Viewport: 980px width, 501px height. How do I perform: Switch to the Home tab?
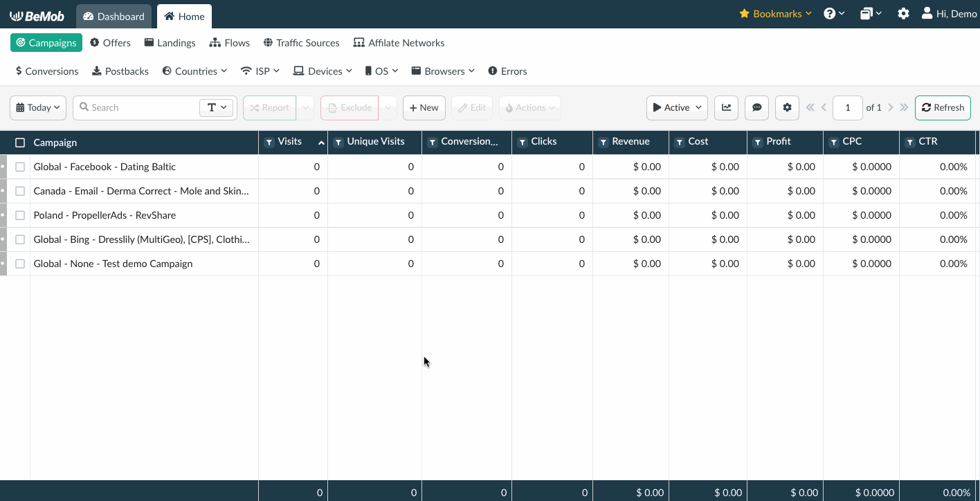click(x=184, y=16)
